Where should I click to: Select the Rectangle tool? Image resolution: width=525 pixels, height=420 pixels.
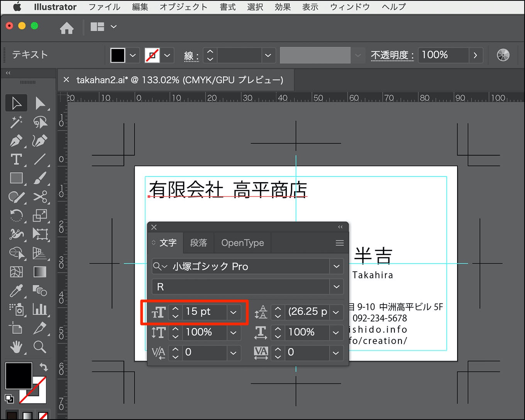tap(16, 178)
